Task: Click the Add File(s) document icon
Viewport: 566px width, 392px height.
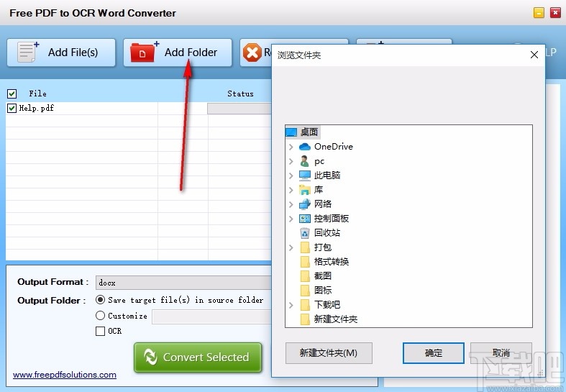Action: [28, 52]
